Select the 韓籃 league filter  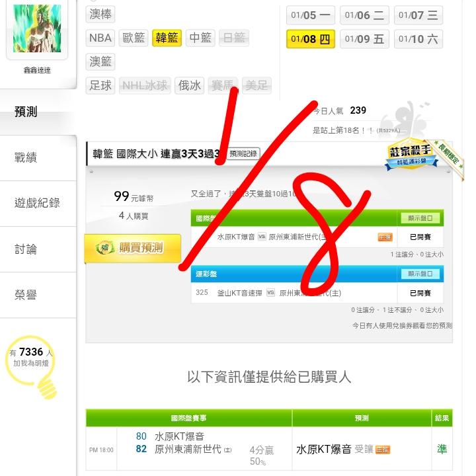(167, 38)
